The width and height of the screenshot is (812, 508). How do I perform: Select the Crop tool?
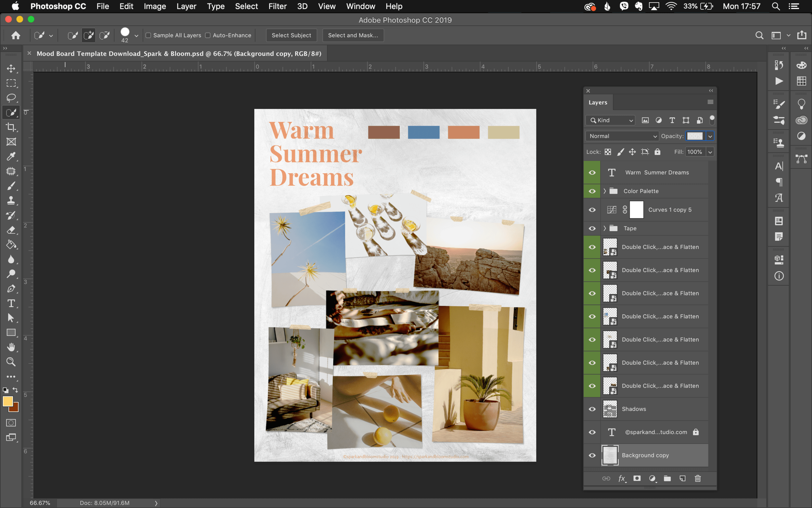point(11,127)
